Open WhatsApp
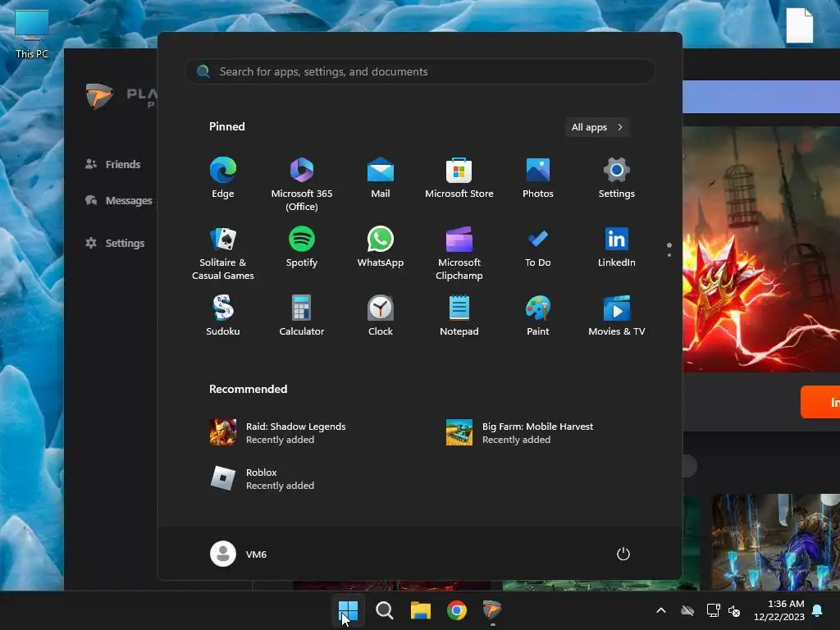 click(x=381, y=248)
